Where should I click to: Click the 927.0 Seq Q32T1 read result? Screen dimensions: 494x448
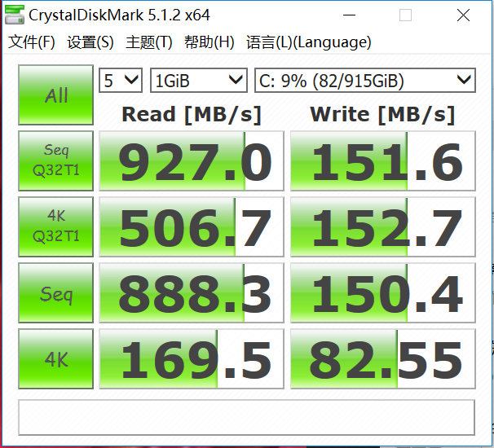point(192,161)
